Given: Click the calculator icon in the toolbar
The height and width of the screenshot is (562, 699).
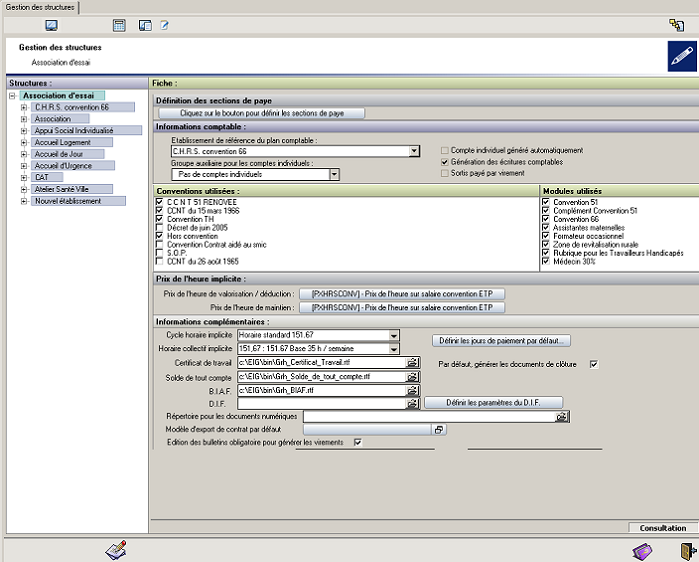Looking at the screenshot, I should (119, 25).
